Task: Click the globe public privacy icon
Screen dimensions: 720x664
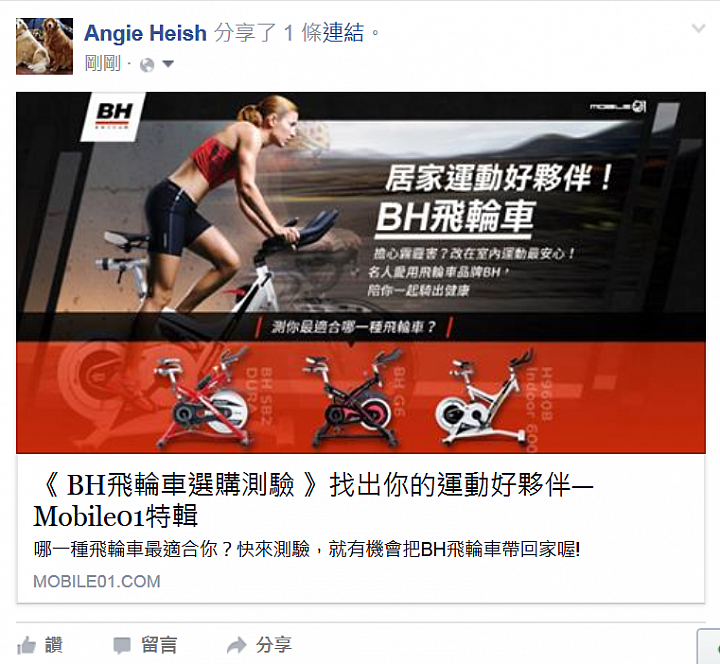Action: point(147,65)
